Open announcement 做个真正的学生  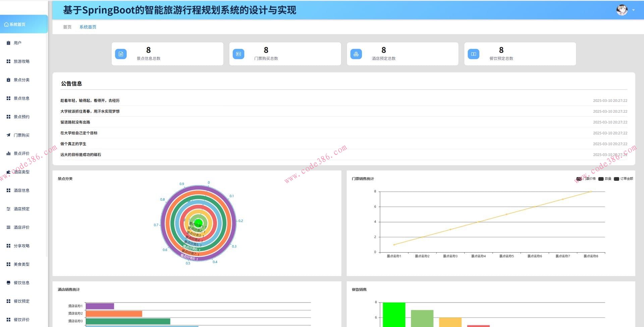(x=73, y=144)
